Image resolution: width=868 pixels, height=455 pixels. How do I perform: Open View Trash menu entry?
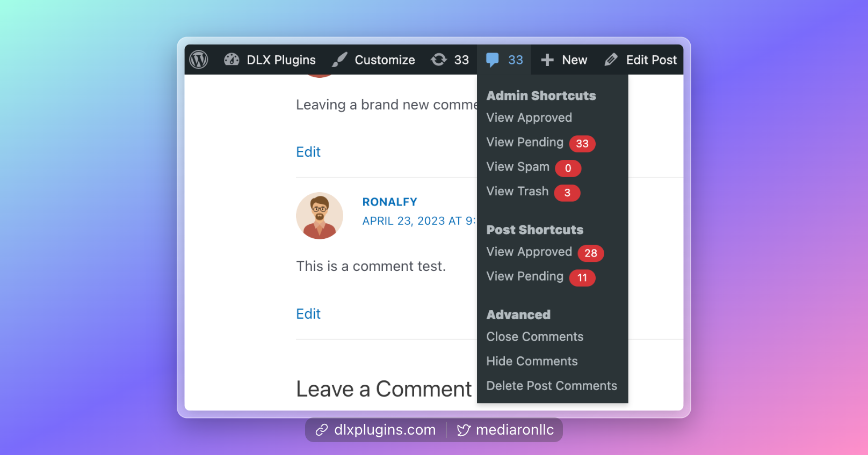(x=517, y=192)
